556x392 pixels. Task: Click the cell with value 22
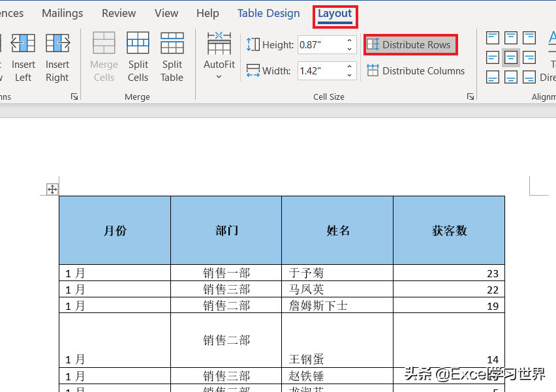[449, 289]
